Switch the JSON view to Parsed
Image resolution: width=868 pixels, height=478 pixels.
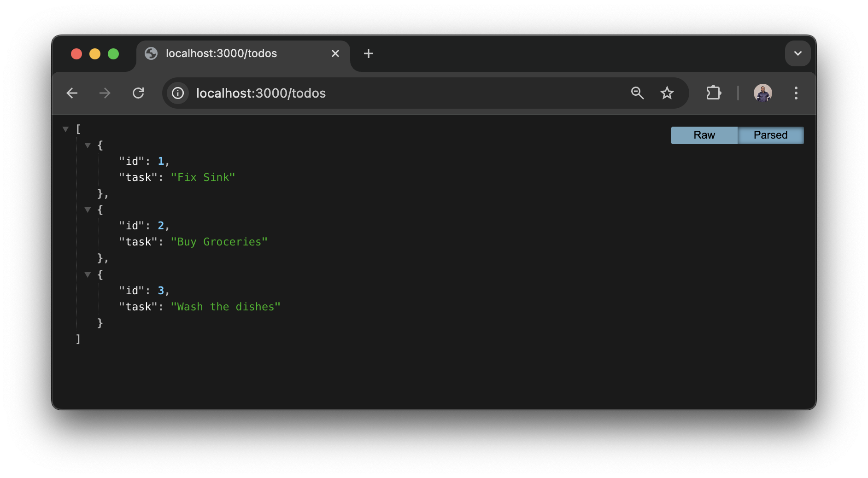pyautogui.click(x=770, y=135)
